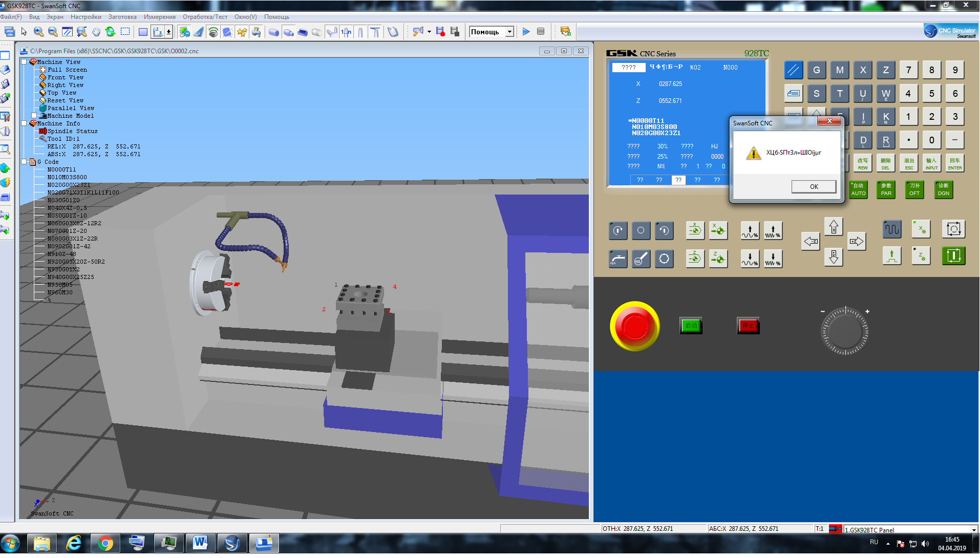Open the Настройки menu

click(86, 17)
